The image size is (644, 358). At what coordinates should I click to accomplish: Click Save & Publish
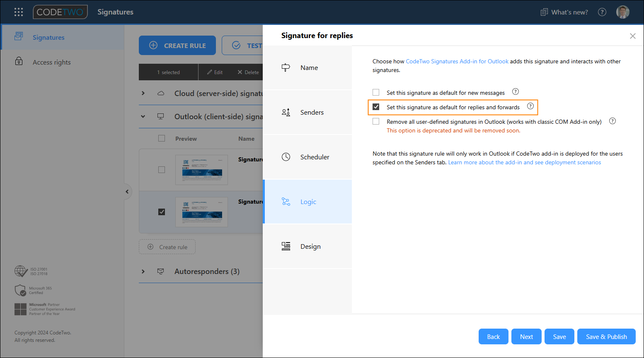[606, 336]
